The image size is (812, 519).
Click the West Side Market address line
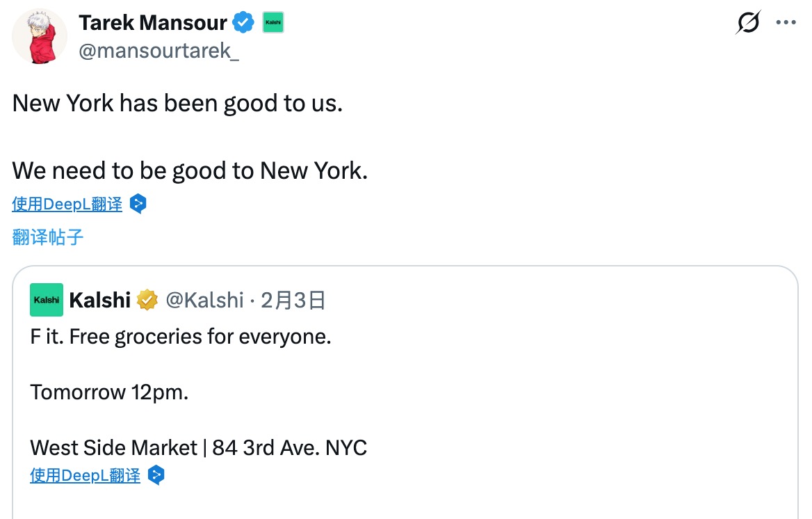tap(198, 447)
